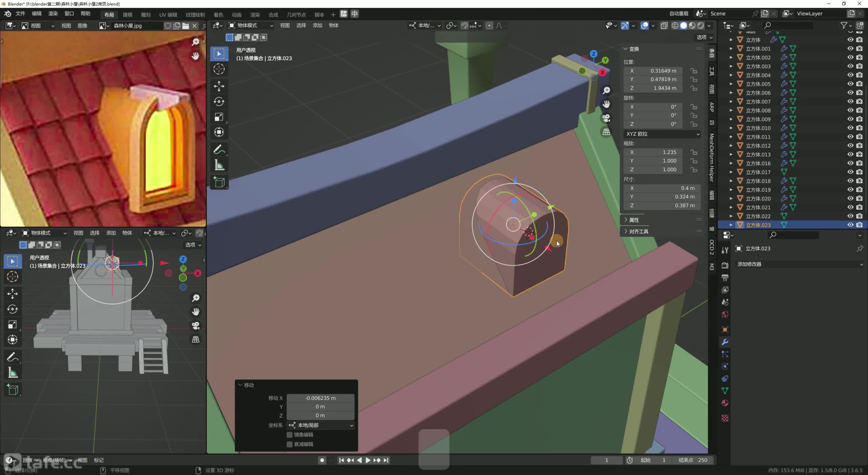This screenshot has height=475, width=868.
Task: Switch to the UV 编辑 workspace tab
Action: (168, 15)
